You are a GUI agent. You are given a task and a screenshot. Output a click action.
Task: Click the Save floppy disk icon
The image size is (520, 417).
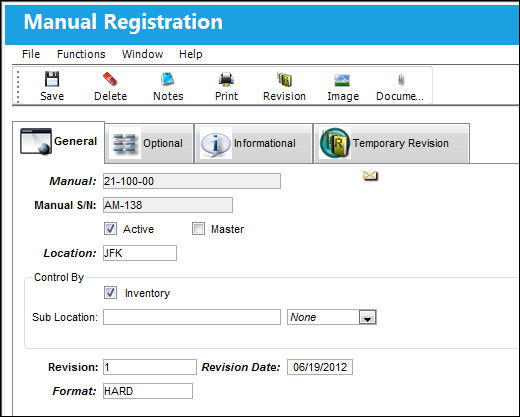coord(52,79)
